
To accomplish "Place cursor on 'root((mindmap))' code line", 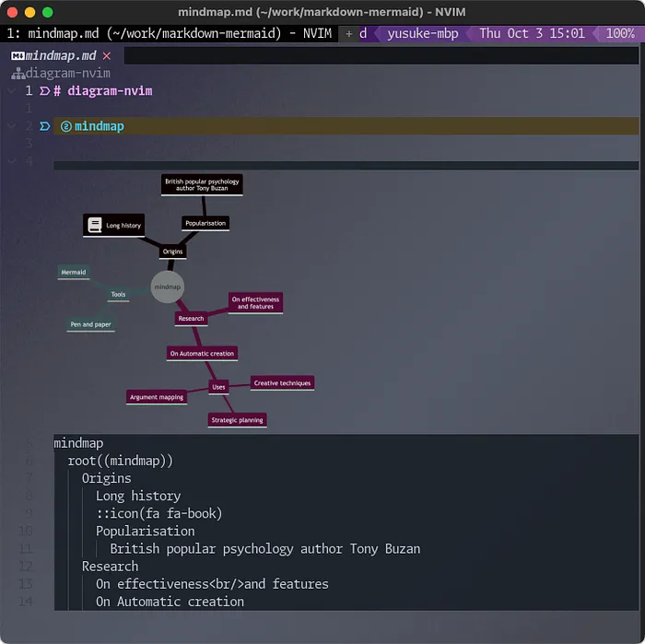I will tap(121, 461).
